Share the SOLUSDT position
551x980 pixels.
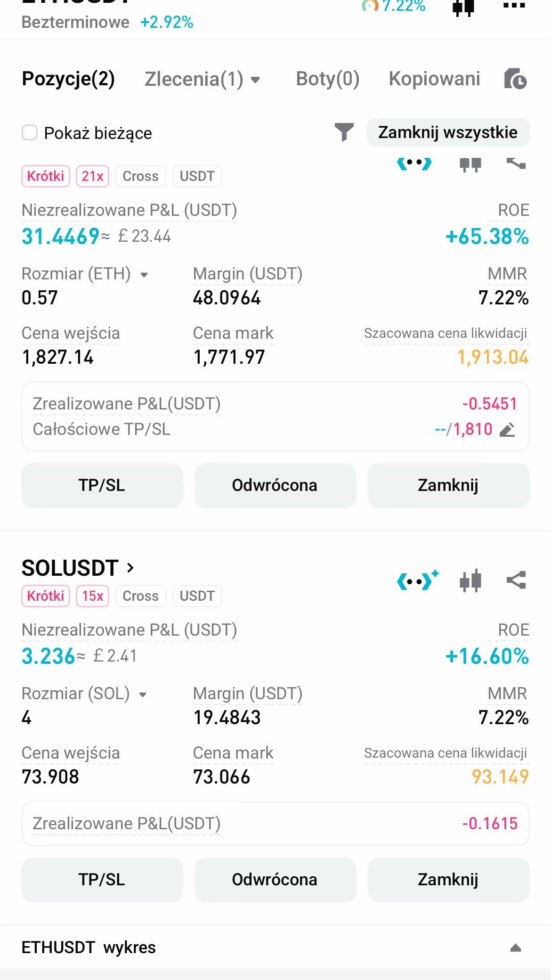coord(516,580)
